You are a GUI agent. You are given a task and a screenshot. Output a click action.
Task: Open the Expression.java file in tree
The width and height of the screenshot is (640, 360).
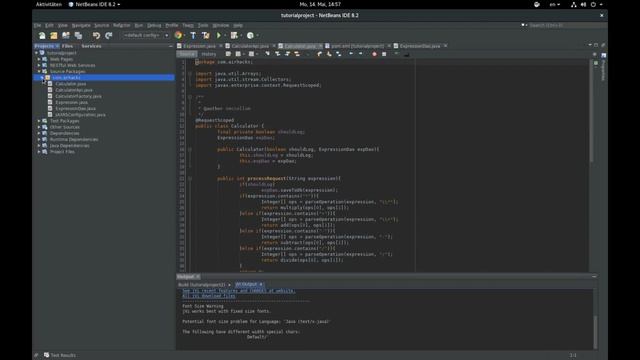pyautogui.click(x=71, y=102)
